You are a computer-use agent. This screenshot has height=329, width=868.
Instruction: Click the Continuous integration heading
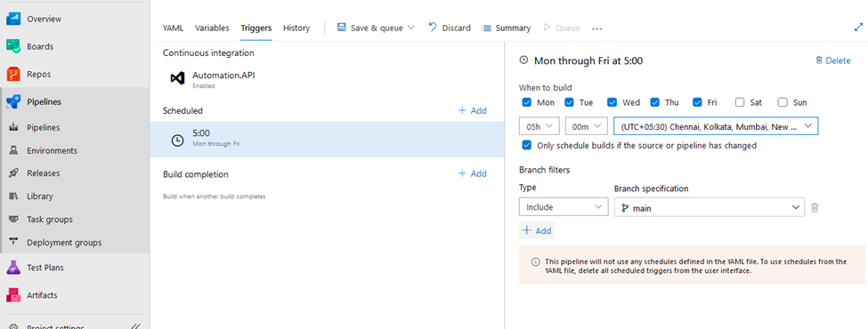coord(208,53)
